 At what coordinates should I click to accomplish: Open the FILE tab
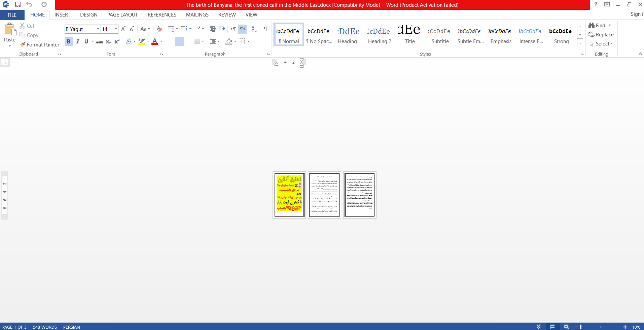click(12, 15)
